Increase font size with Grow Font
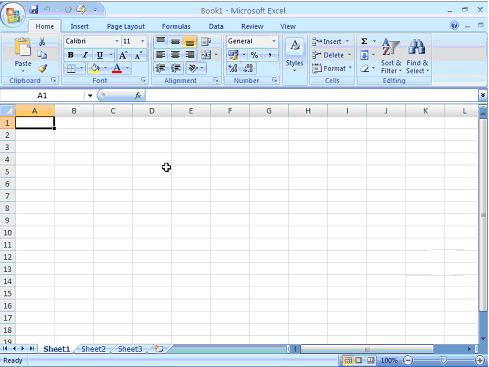489x367 pixels. tap(123, 55)
